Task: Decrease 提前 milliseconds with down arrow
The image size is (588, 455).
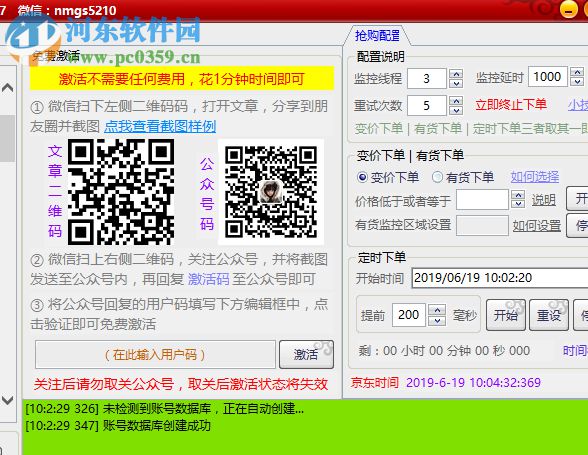Action: [437, 320]
